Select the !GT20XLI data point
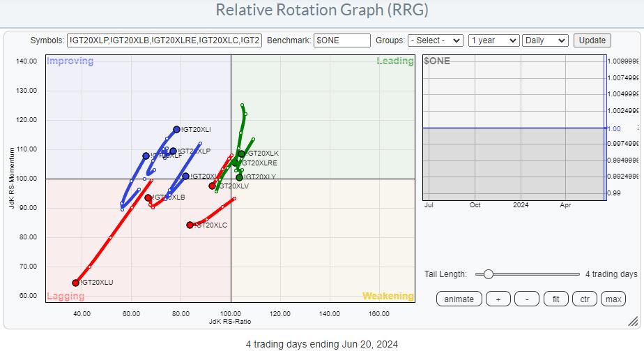Screen dimensions: 644x351 (x=177, y=129)
